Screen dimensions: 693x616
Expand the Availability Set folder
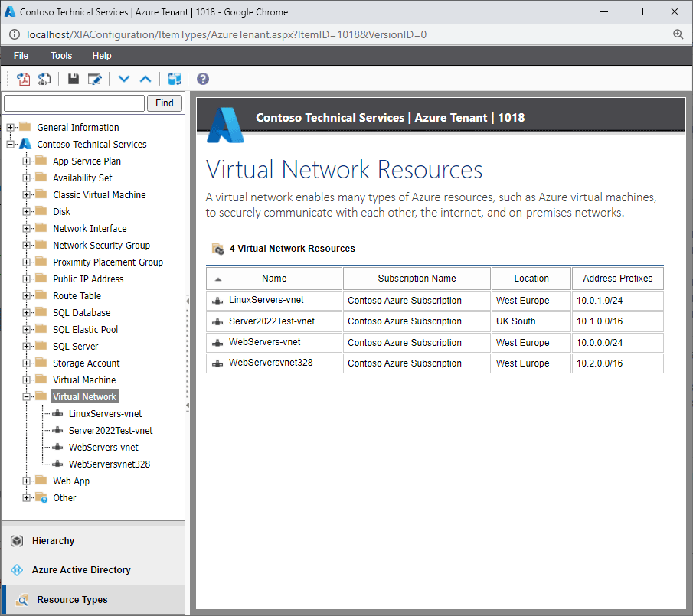coord(27,178)
